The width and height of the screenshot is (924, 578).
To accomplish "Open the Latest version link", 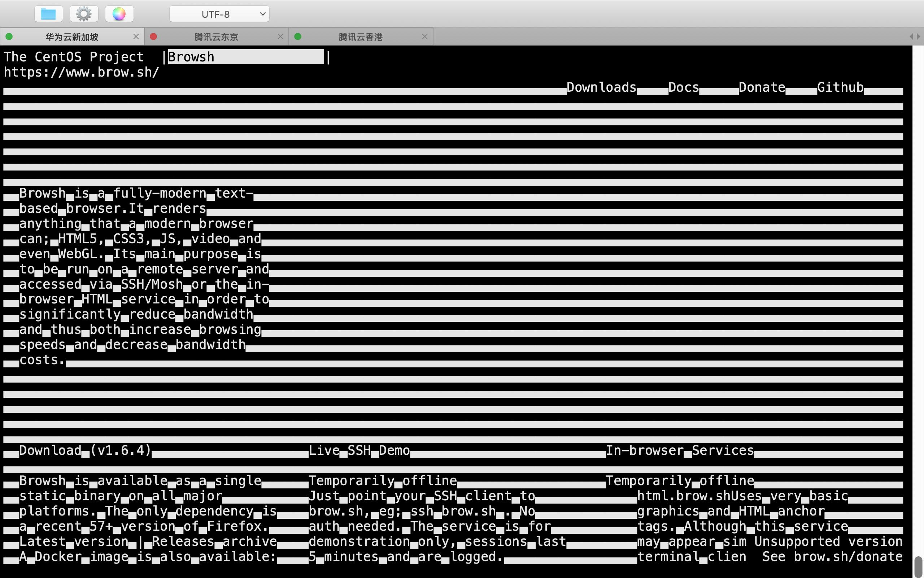I will point(74,542).
